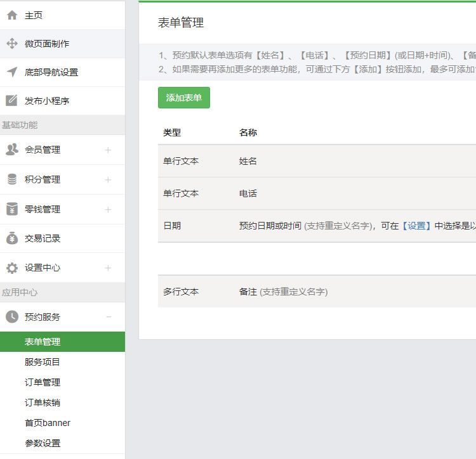Click the move-arrows icon for 微页面制作
The width and height of the screenshot is (476, 459).
(x=11, y=44)
